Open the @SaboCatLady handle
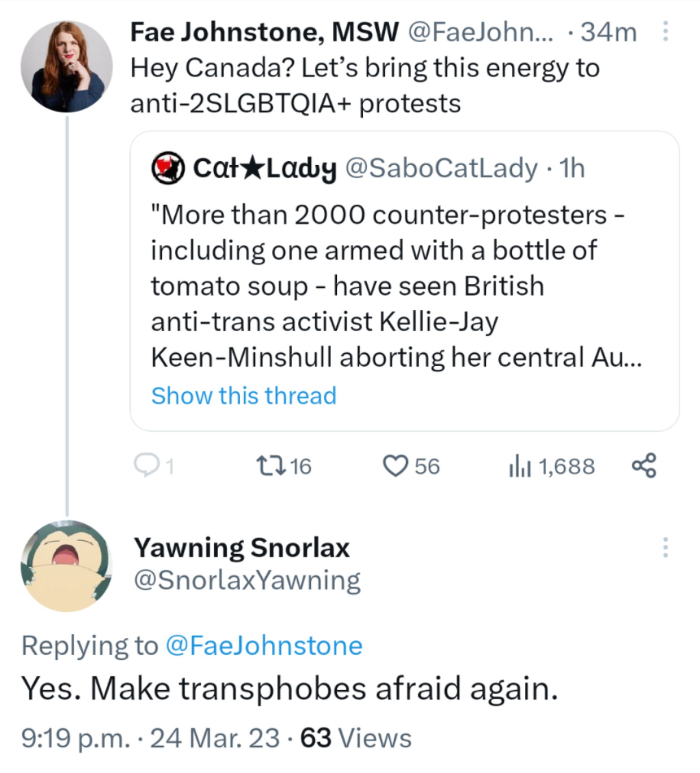Screen dimensions: 700x773 pos(441,168)
